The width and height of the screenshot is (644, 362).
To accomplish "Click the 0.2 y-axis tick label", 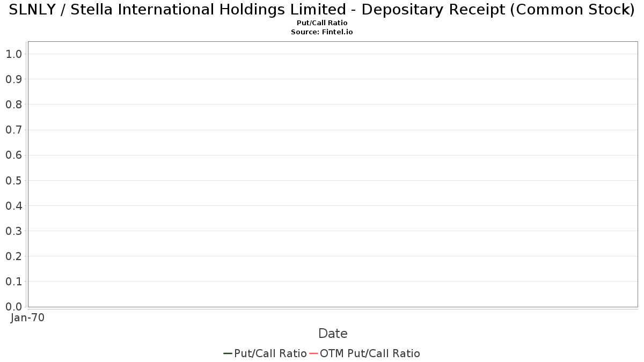I will [x=13, y=256].
